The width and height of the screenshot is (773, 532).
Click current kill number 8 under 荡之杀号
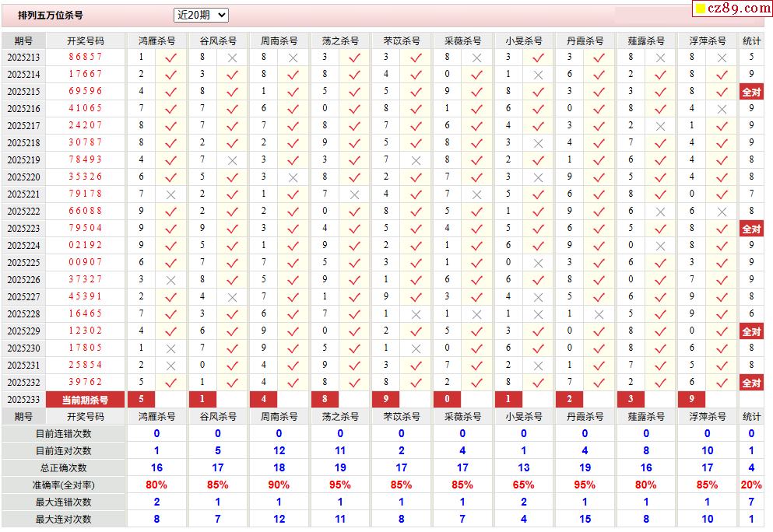[x=325, y=399]
